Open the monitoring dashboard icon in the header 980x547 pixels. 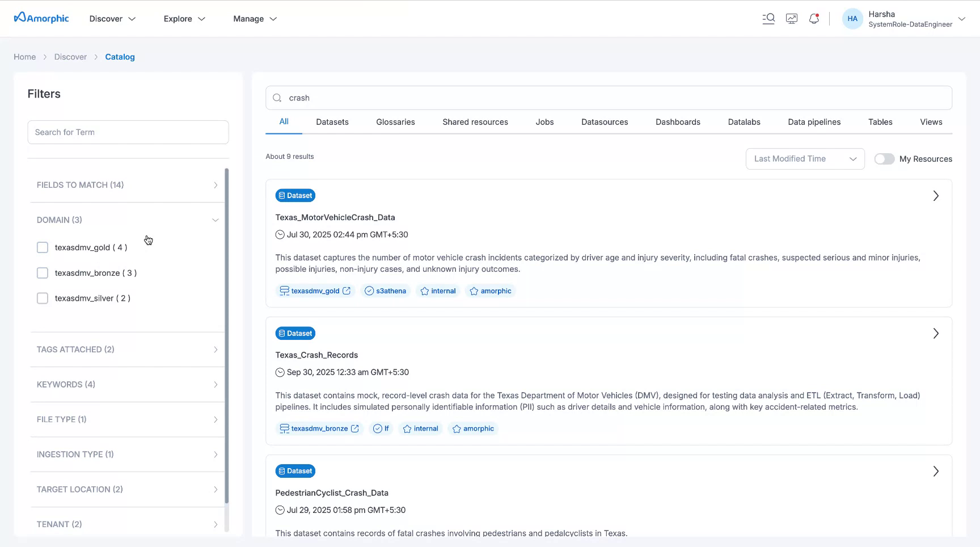(x=791, y=18)
